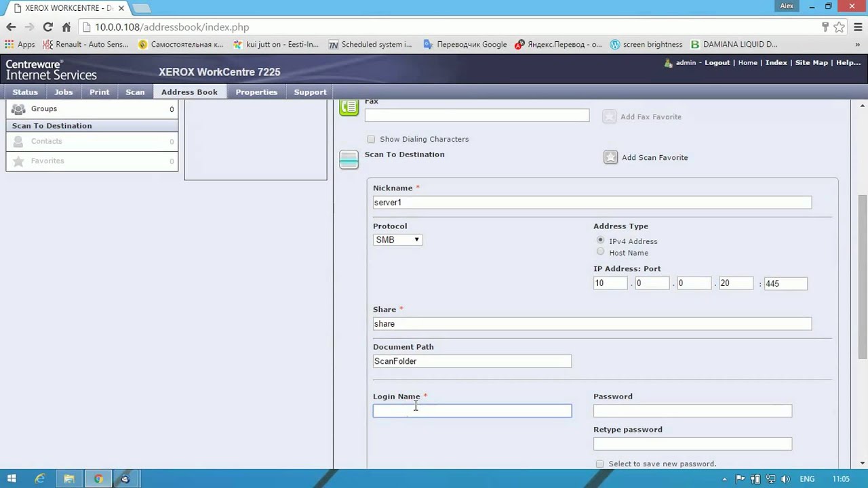Click the Help link in header
This screenshot has width=868, height=488.
[848, 62]
